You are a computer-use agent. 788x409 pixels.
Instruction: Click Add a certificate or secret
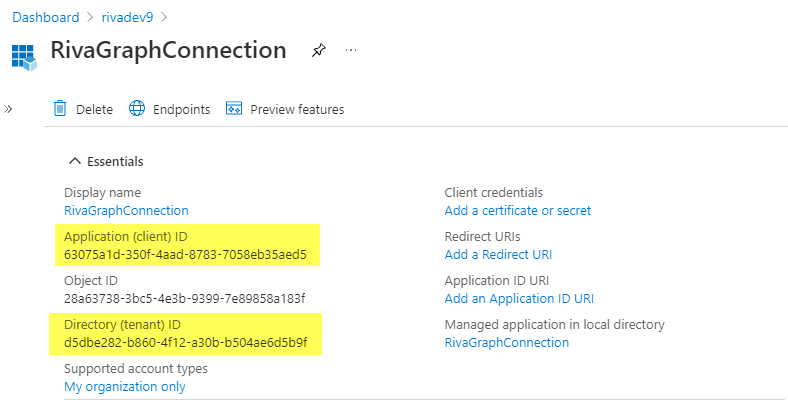tap(517, 210)
